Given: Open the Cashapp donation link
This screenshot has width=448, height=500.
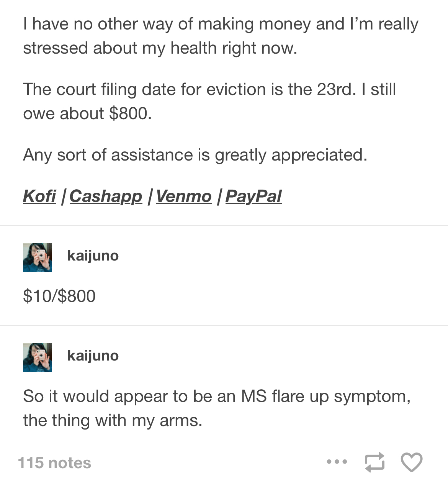Looking at the screenshot, I should [x=106, y=196].
